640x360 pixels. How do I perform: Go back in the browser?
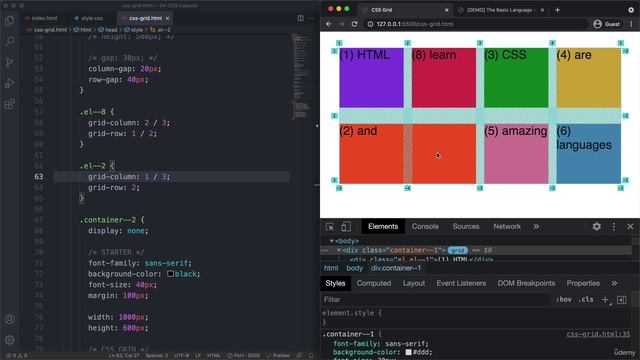pos(329,24)
